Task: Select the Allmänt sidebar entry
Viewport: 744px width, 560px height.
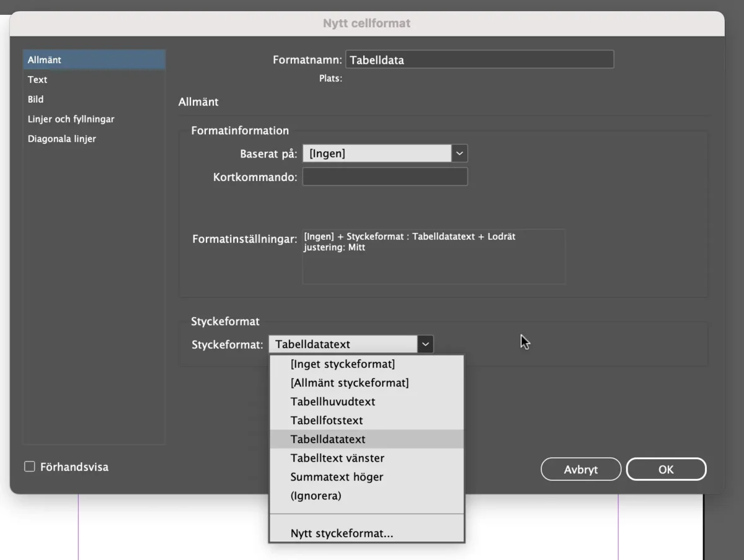Action: [44, 59]
